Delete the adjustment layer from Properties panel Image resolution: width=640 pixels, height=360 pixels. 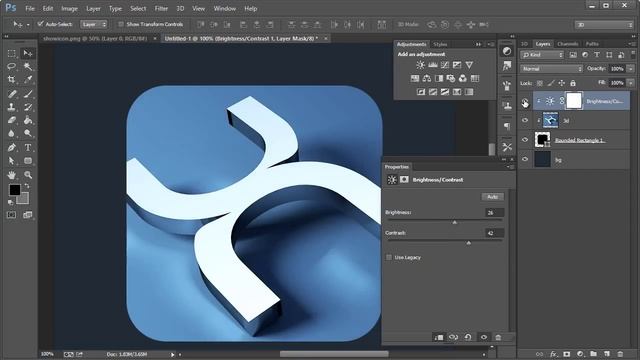click(x=498, y=337)
